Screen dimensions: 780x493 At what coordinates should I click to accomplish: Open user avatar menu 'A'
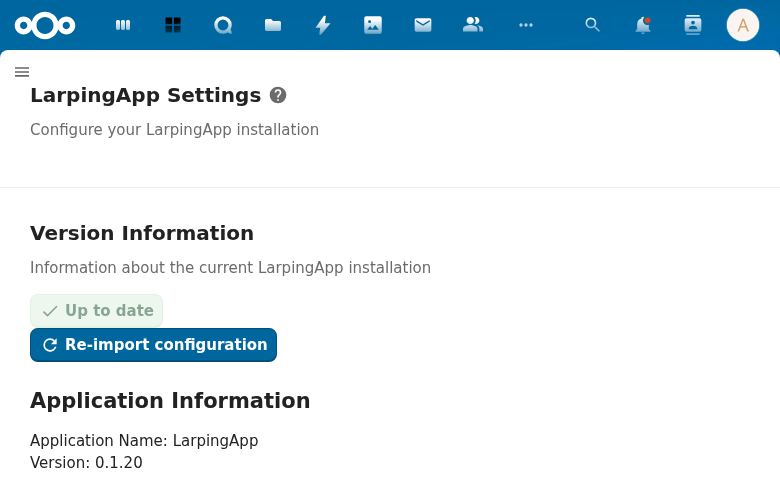pyautogui.click(x=743, y=25)
